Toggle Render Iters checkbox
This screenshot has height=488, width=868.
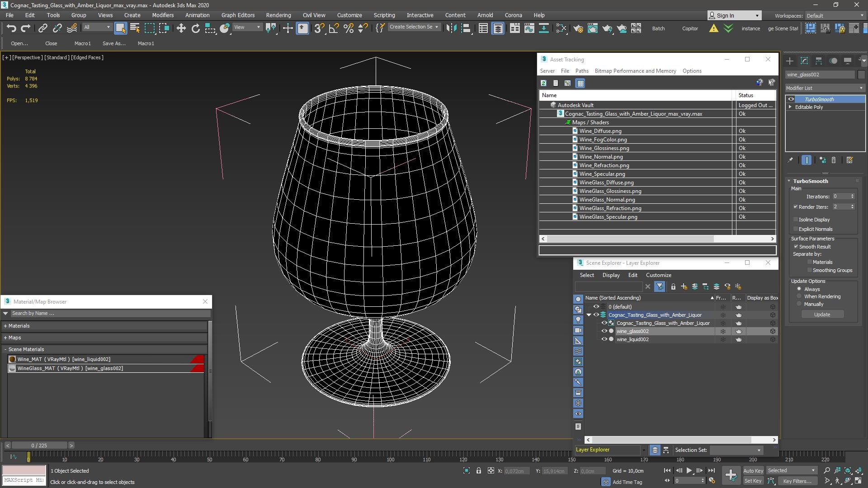[795, 206]
